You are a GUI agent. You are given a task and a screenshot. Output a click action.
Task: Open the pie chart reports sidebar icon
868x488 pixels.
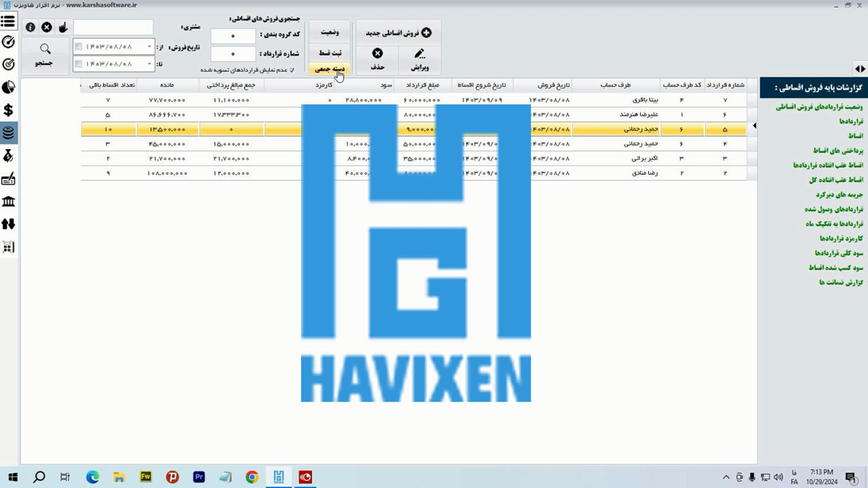(8, 87)
